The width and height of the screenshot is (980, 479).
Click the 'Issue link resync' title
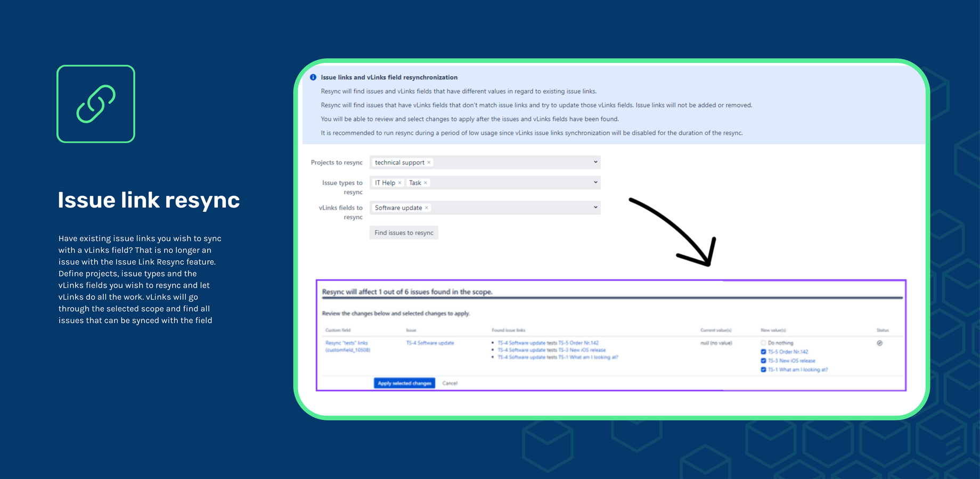click(149, 201)
